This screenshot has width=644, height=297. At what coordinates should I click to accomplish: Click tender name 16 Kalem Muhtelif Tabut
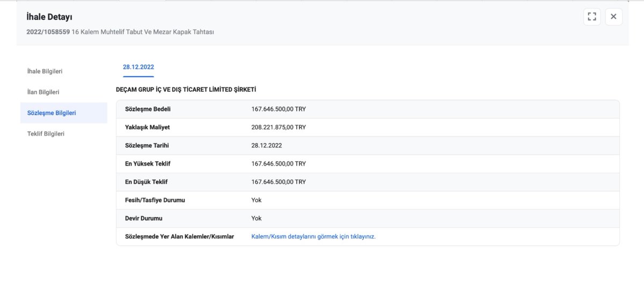click(143, 32)
